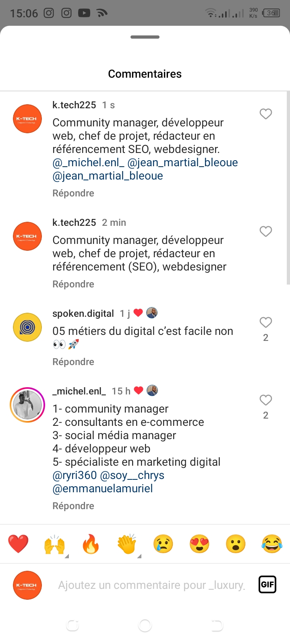The width and height of the screenshot is (290, 644).
Task: Like the spoken.digital comment
Action: 265,322
